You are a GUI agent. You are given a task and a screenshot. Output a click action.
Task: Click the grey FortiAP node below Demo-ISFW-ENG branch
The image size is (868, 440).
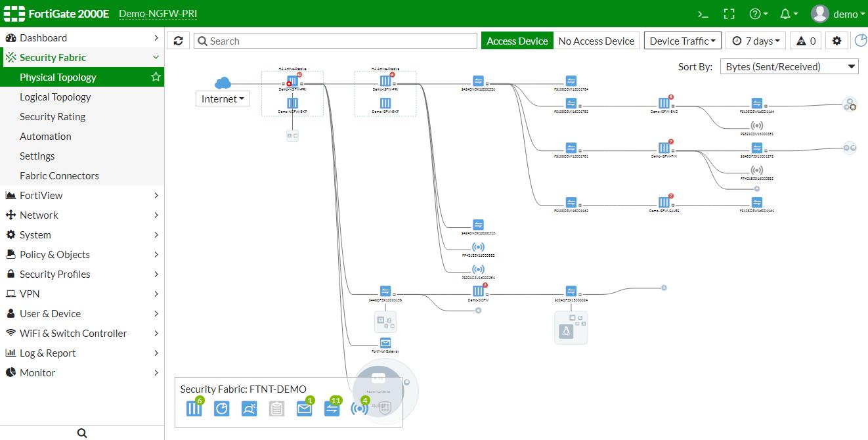756,125
